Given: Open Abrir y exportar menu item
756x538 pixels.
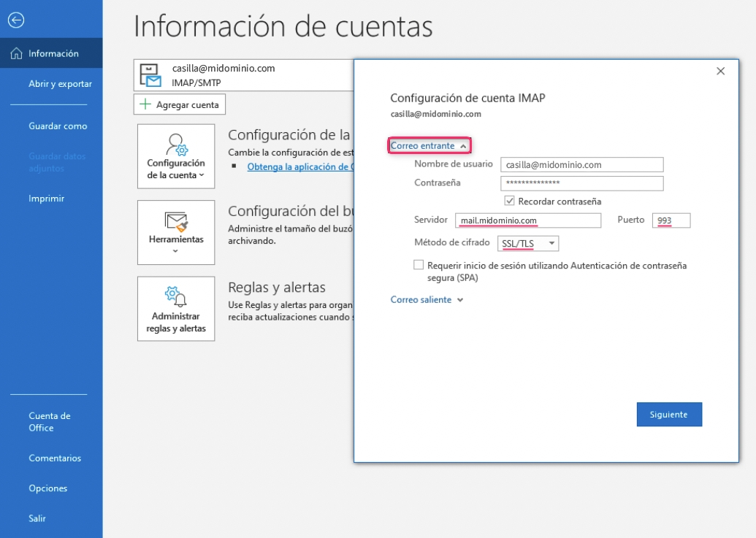Looking at the screenshot, I should 60,84.
